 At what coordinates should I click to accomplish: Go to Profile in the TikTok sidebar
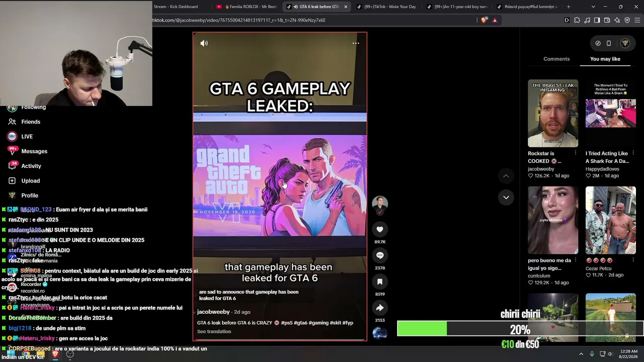[23, 196]
